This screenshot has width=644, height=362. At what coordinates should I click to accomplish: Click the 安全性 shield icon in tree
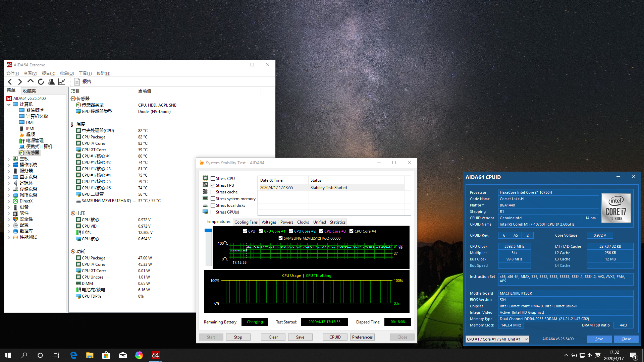point(15,219)
